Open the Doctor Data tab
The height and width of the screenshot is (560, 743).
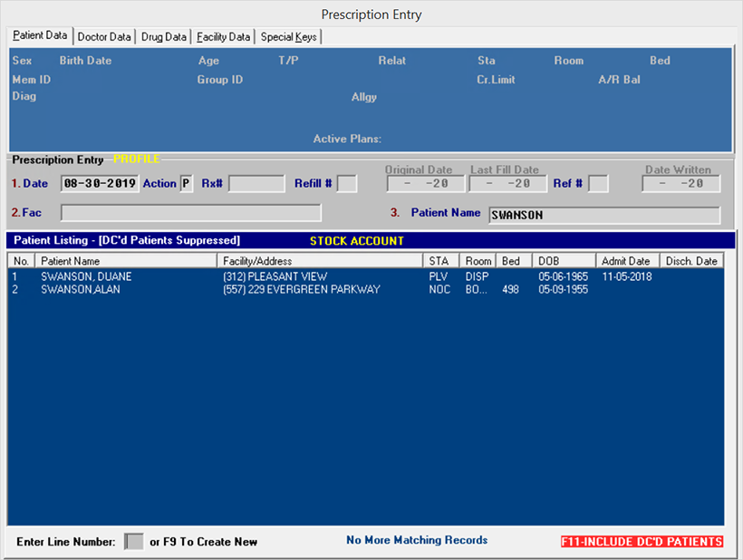tap(104, 37)
